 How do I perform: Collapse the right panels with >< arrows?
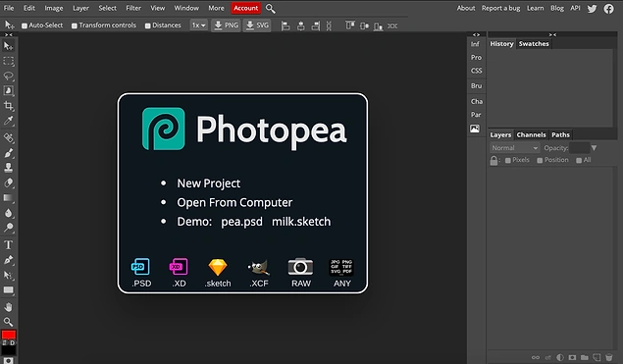(552, 35)
